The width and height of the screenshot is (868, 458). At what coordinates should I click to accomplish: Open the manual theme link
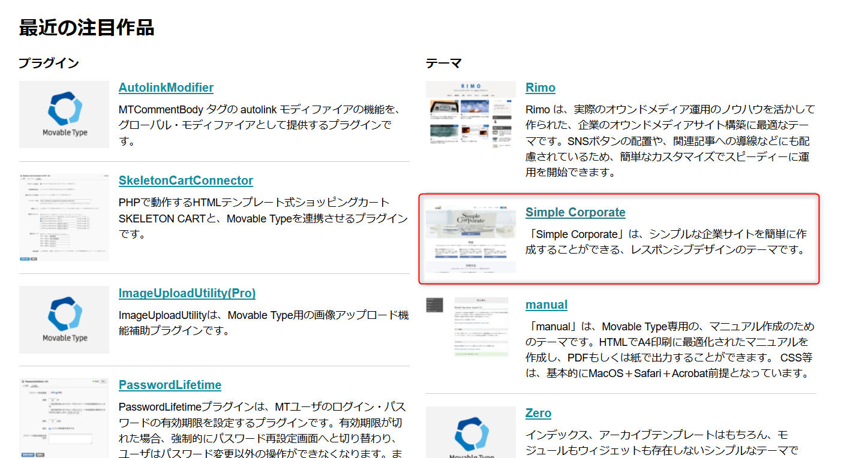(x=546, y=305)
